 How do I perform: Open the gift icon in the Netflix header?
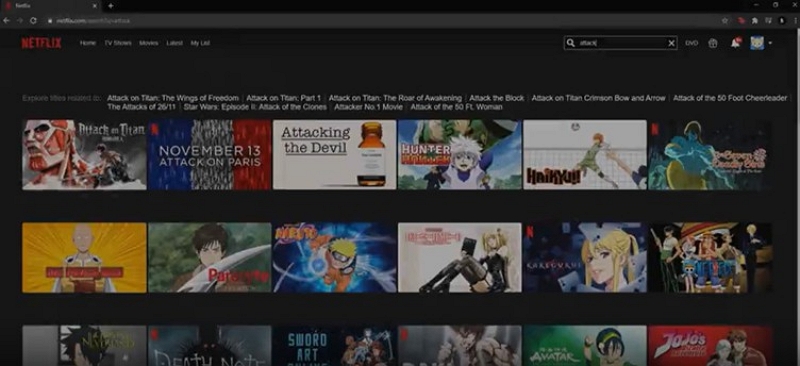click(x=713, y=43)
